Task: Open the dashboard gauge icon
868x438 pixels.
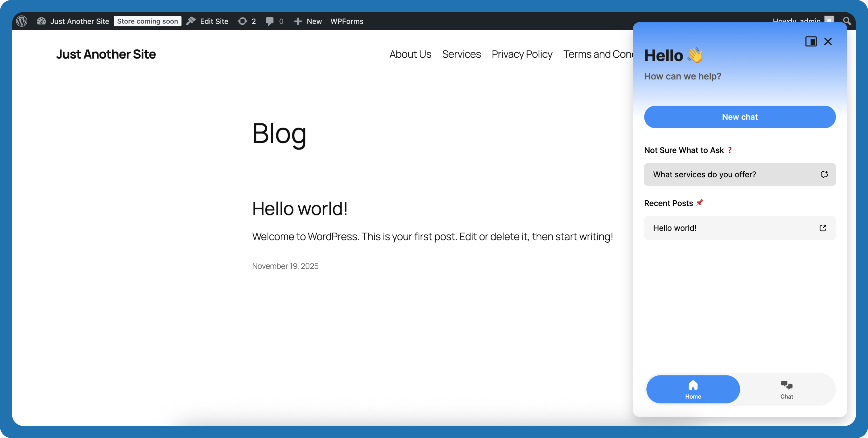Action: pyautogui.click(x=41, y=21)
